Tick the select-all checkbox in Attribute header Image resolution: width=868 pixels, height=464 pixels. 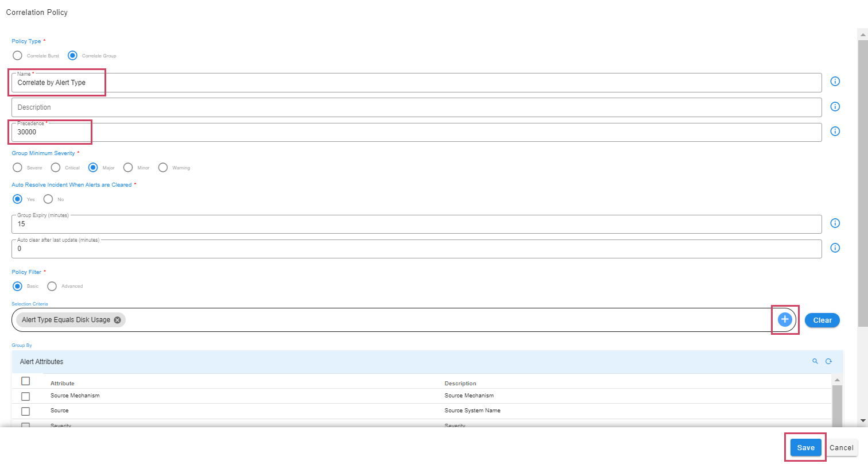pyautogui.click(x=25, y=381)
